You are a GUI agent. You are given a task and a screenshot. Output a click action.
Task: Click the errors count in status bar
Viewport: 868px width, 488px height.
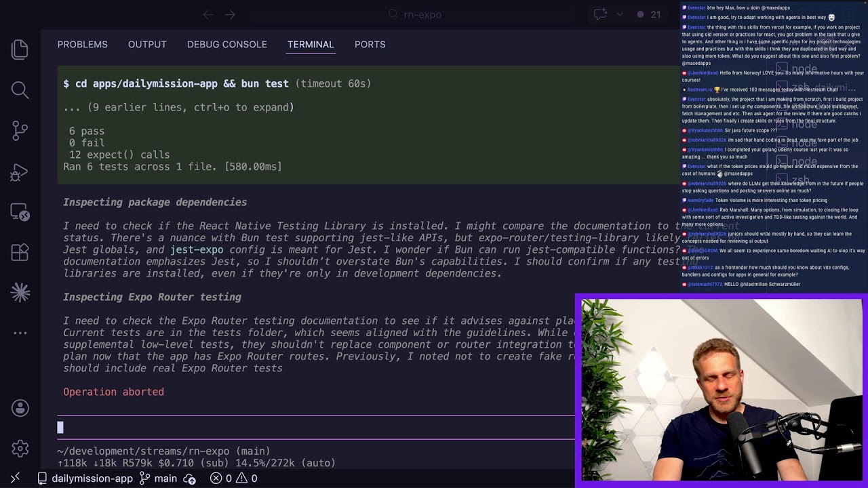(x=222, y=478)
